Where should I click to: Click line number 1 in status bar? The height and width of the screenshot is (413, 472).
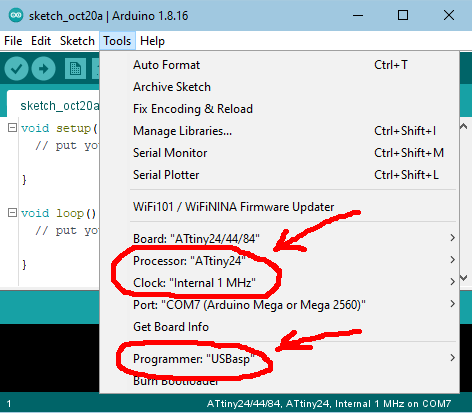[x=9, y=404]
